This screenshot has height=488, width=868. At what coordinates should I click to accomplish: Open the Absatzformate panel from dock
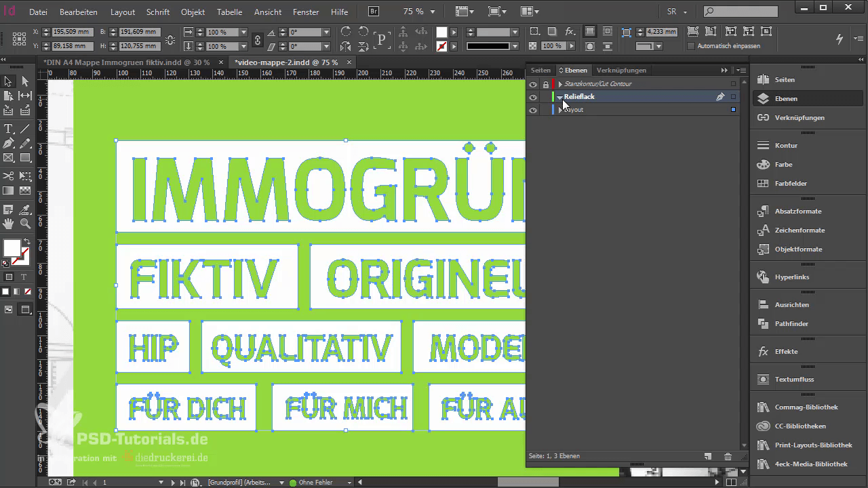(797, 211)
